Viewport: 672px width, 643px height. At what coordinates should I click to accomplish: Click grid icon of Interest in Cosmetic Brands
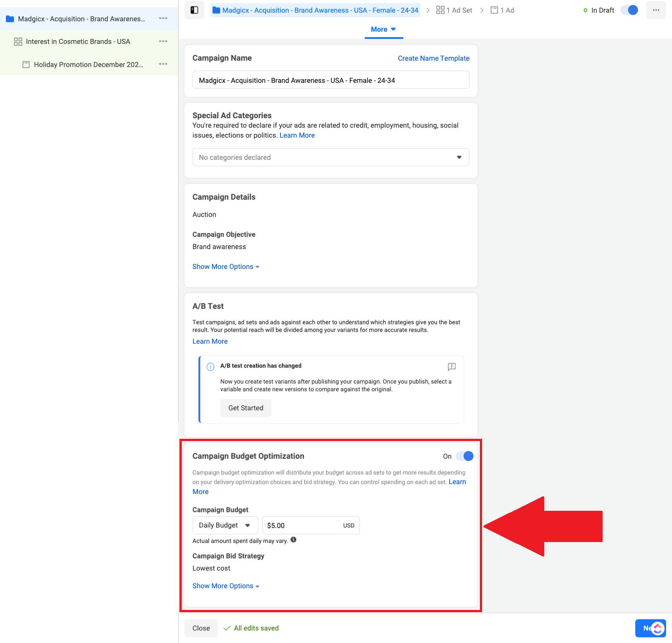pyautogui.click(x=18, y=42)
